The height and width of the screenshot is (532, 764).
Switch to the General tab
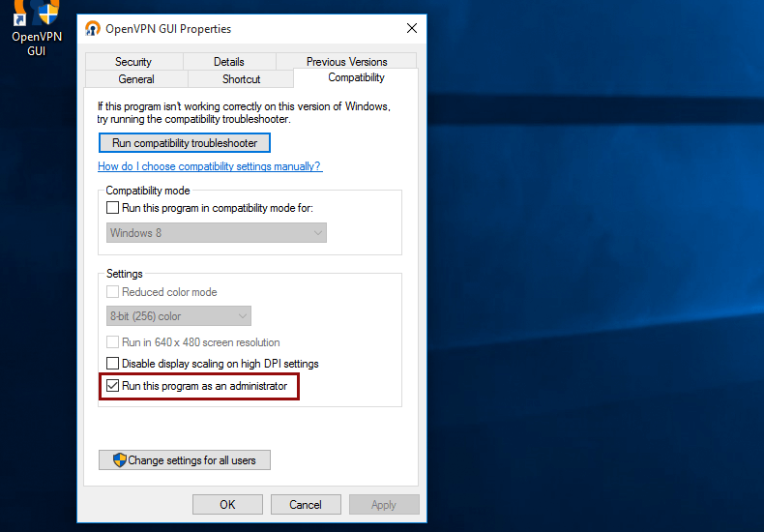pyautogui.click(x=136, y=79)
